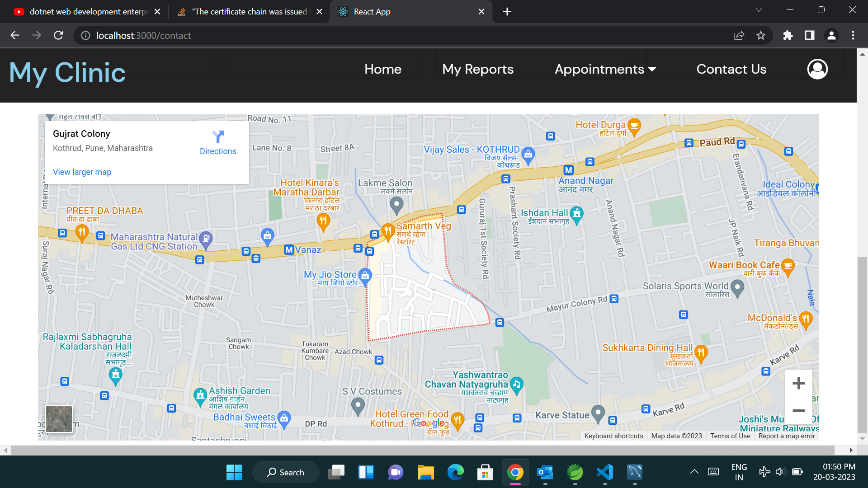This screenshot has width=868, height=488.
Task: Go to My Reports page
Action: tap(478, 69)
